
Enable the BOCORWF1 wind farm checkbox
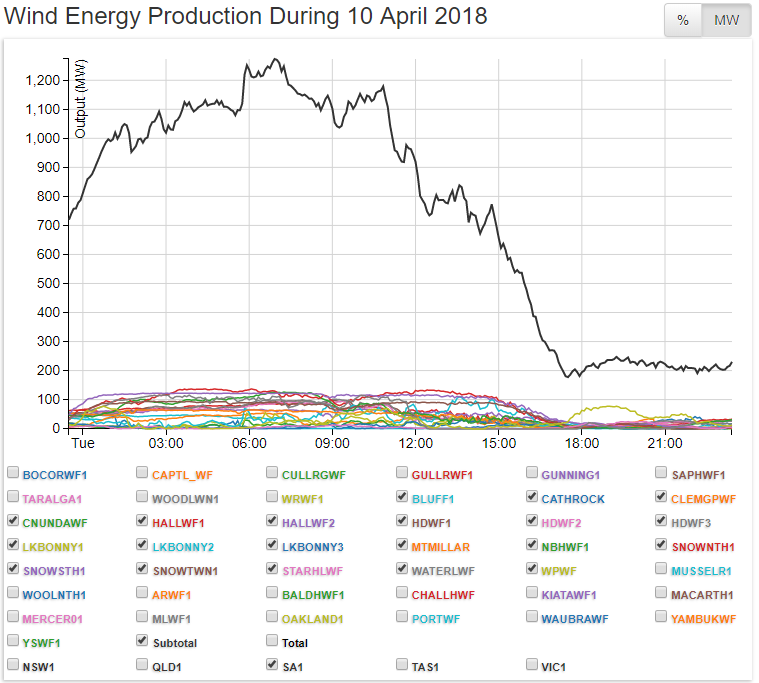(x=13, y=472)
